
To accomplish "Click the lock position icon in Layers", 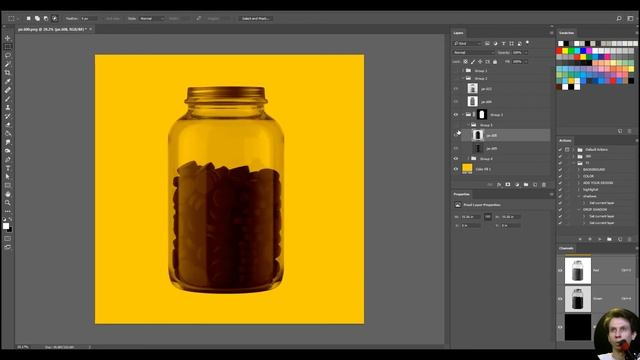I will [480, 62].
